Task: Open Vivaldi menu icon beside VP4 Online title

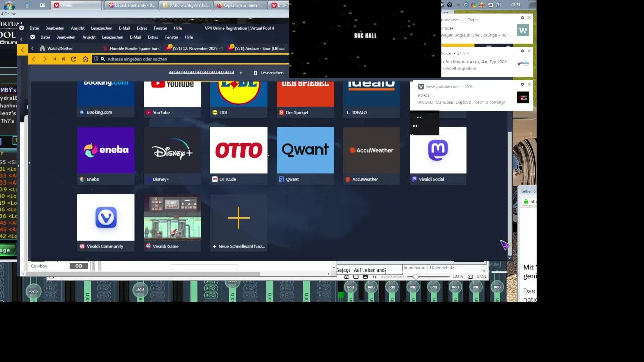Action: (21, 28)
